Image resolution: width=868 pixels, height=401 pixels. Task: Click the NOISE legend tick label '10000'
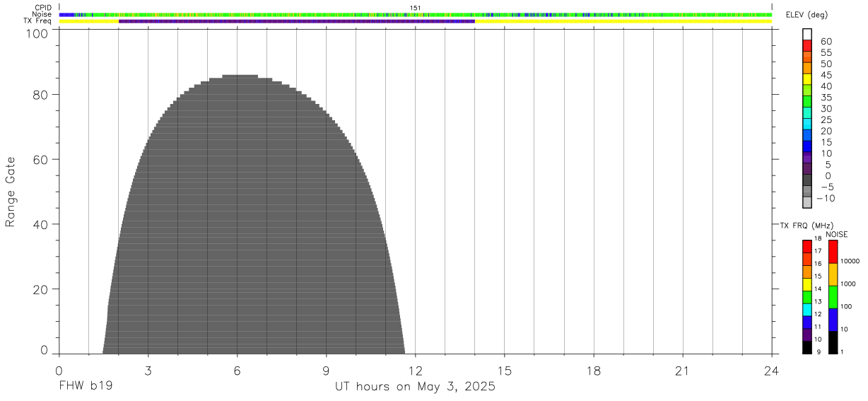[x=849, y=262]
